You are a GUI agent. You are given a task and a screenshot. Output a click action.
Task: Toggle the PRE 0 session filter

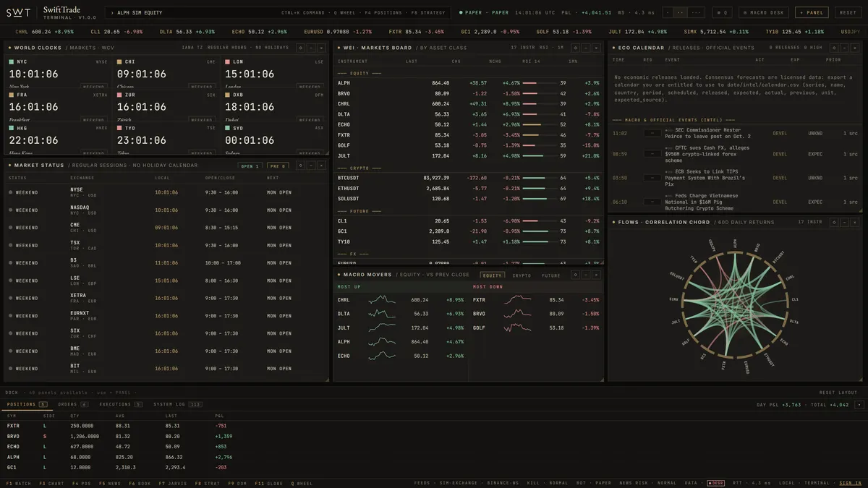pos(277,166)
